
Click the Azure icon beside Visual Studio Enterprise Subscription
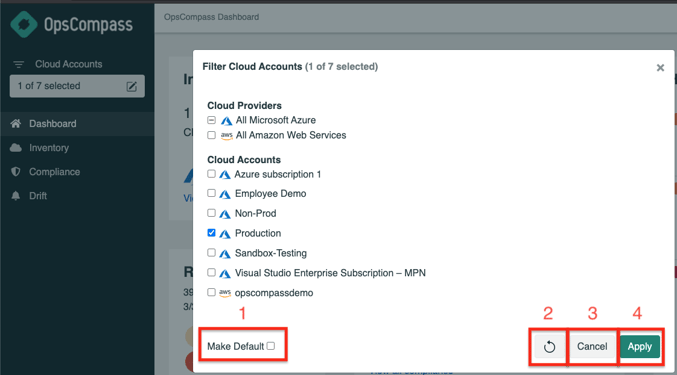click(x=225, y=274)
